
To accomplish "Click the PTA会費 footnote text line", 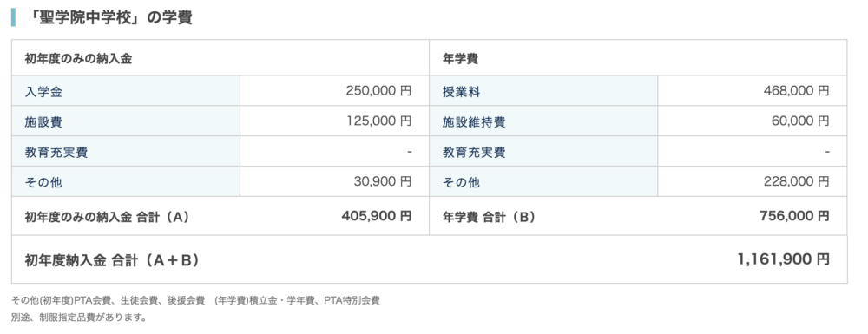I will click(x=195, y=301).
